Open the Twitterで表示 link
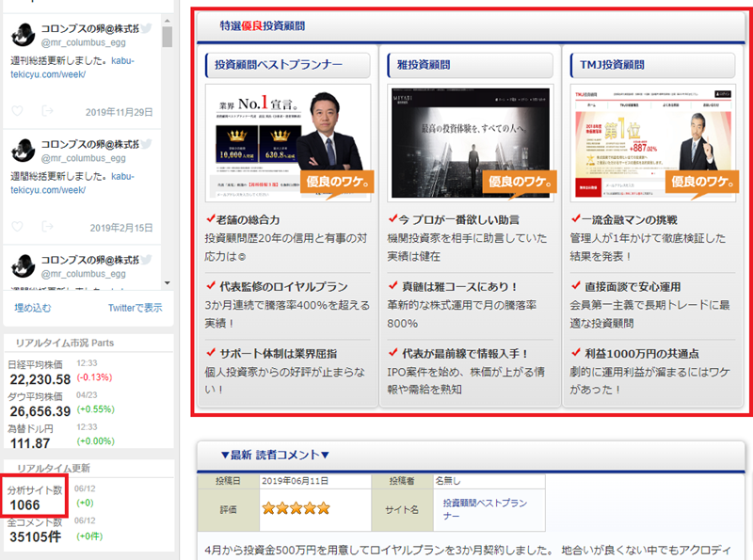The image size is (753, 560). click(x=135, y=308)
